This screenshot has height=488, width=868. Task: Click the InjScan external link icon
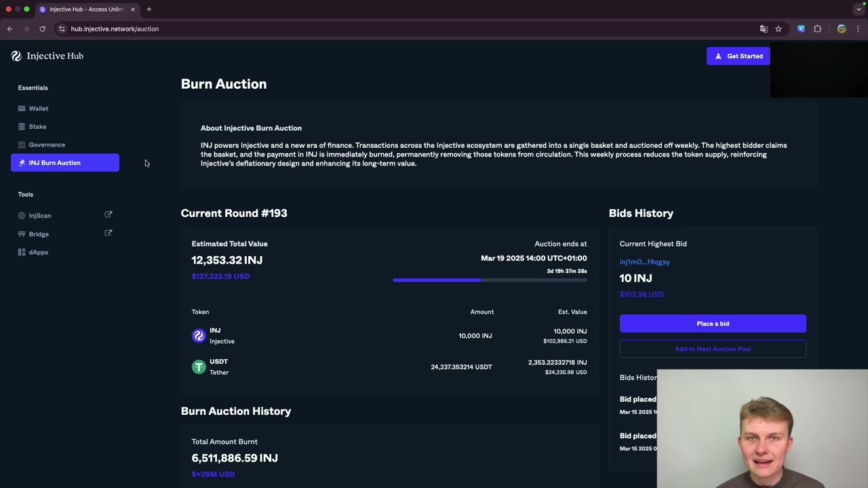click(x=108, y=215)
